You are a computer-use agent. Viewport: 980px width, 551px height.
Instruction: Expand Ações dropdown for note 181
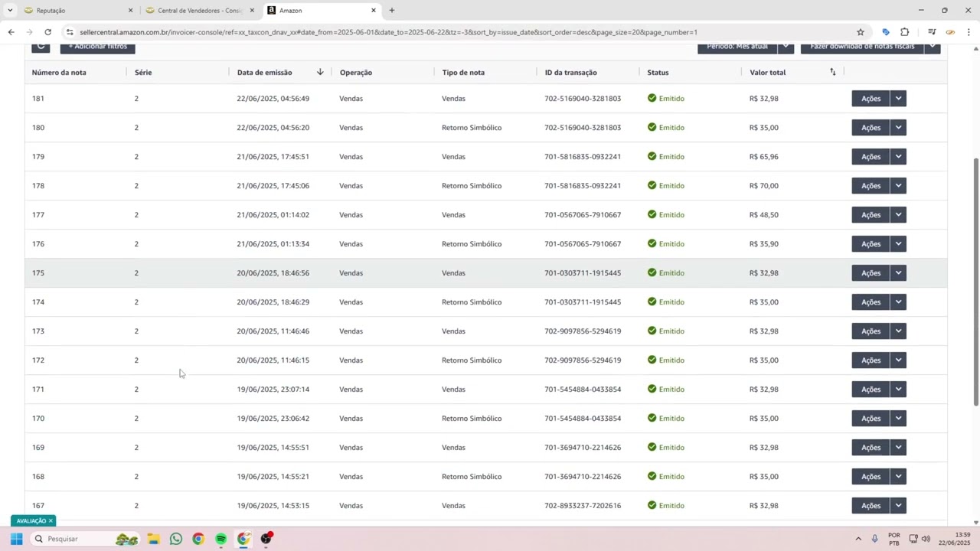click(899, 99)
